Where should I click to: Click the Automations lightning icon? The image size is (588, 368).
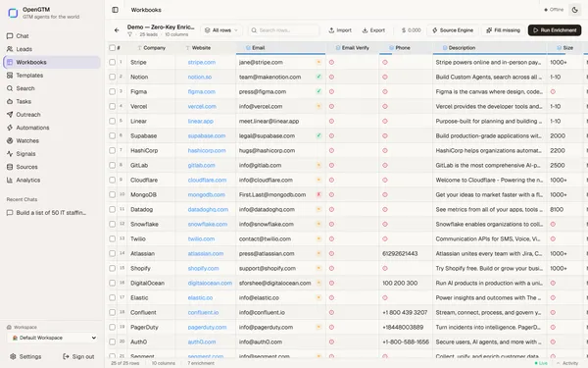click(x=10, y=128)
